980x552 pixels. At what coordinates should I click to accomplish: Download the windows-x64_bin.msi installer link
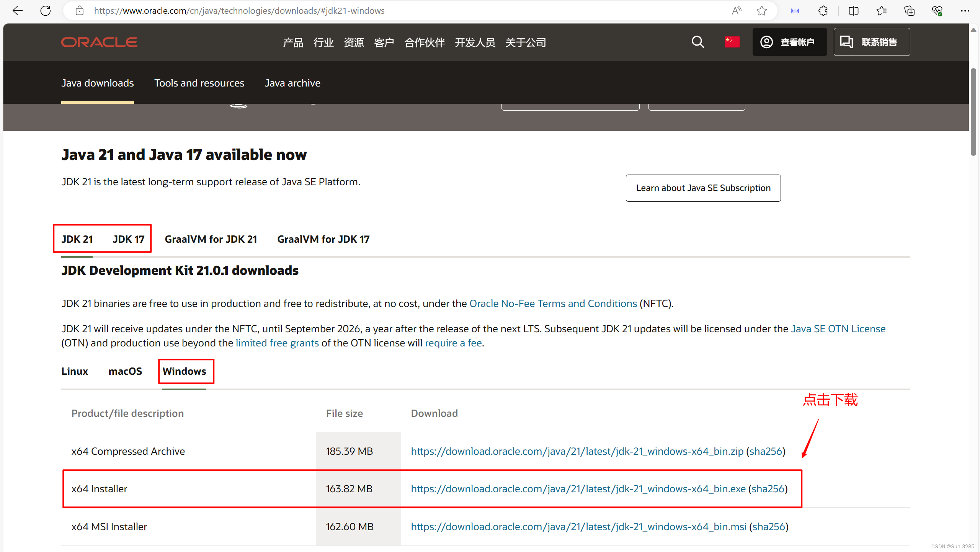(x=579, y=527)
